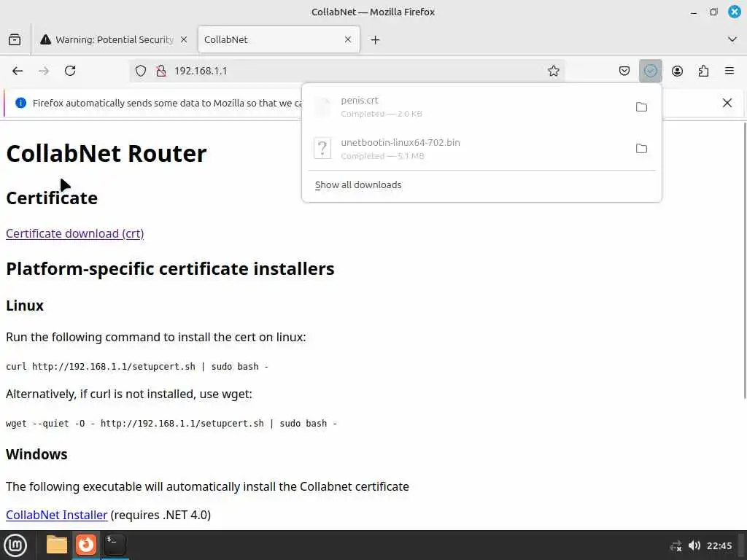Open the network tray icon
Viewport: 747px width, 560px height.
[676, 545]
